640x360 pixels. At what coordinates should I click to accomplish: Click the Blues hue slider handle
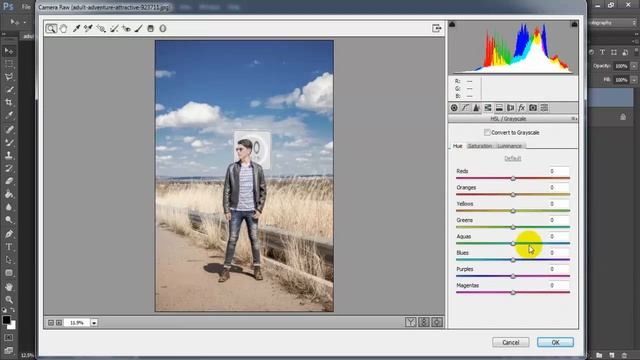[x=513, y=260]
